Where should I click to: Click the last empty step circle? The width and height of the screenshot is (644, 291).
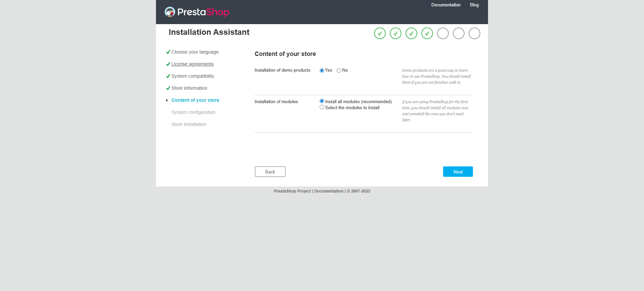474,33
